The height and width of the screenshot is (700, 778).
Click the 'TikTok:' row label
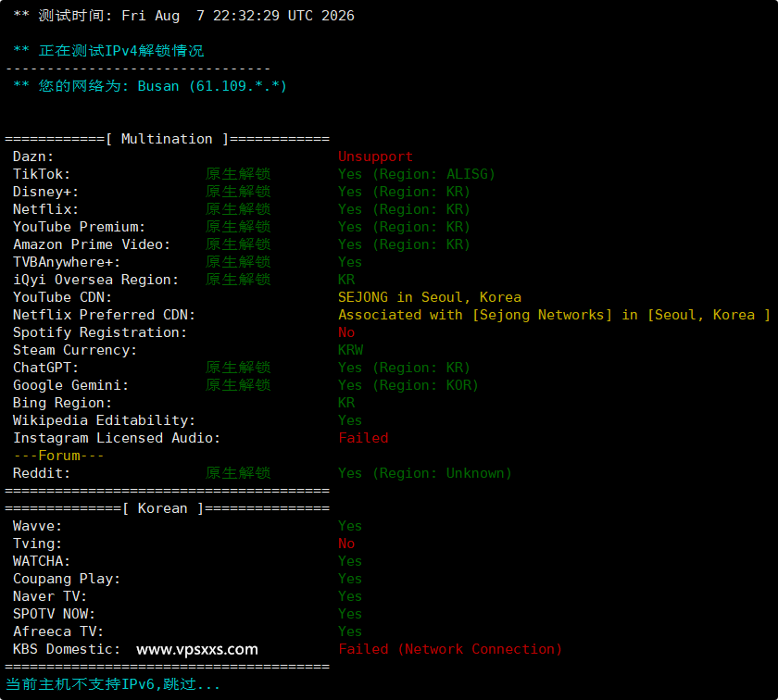click(x=42, y=174)
